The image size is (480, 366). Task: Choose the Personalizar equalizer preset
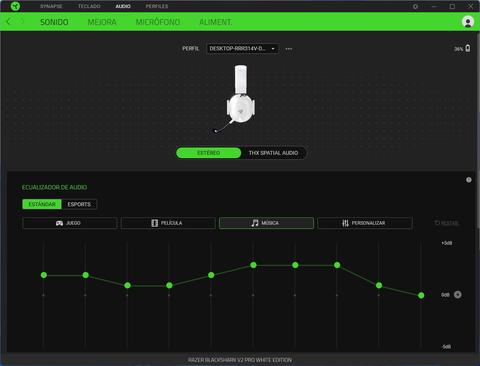(x=365, y=223)
